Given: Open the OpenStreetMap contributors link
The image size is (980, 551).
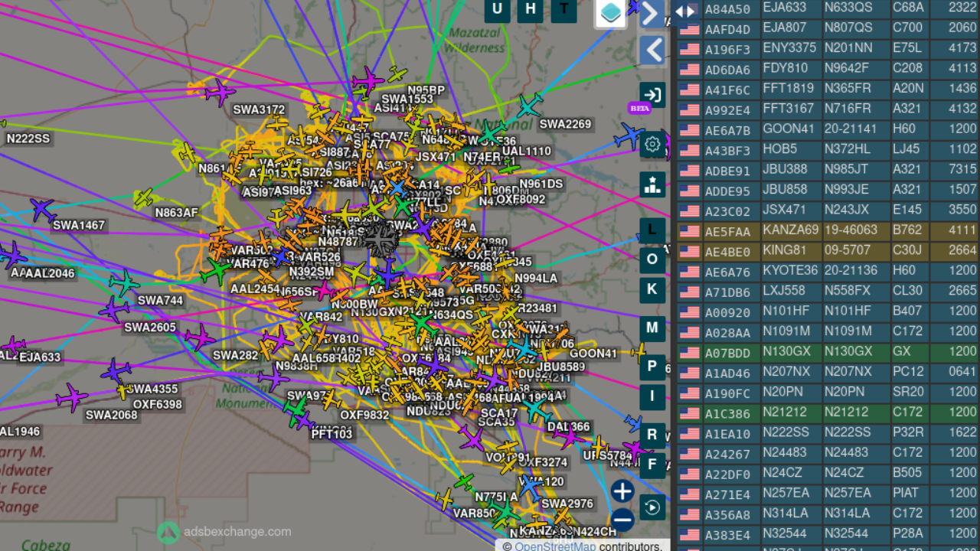Looking at the screenshot, I should click(555, 546).
